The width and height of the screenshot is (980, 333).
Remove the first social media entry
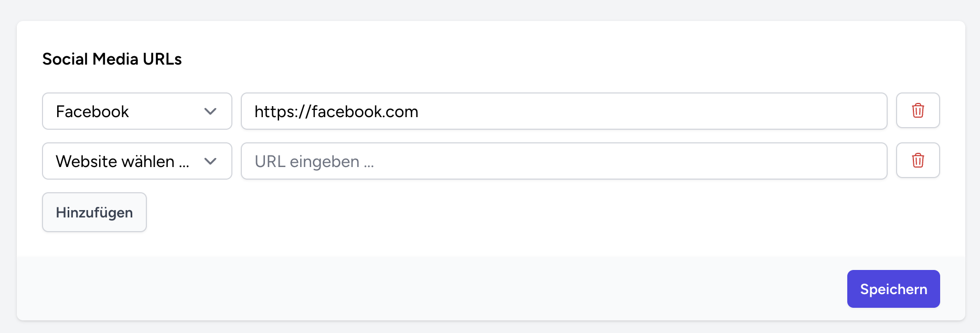click(x=918, y=111)
